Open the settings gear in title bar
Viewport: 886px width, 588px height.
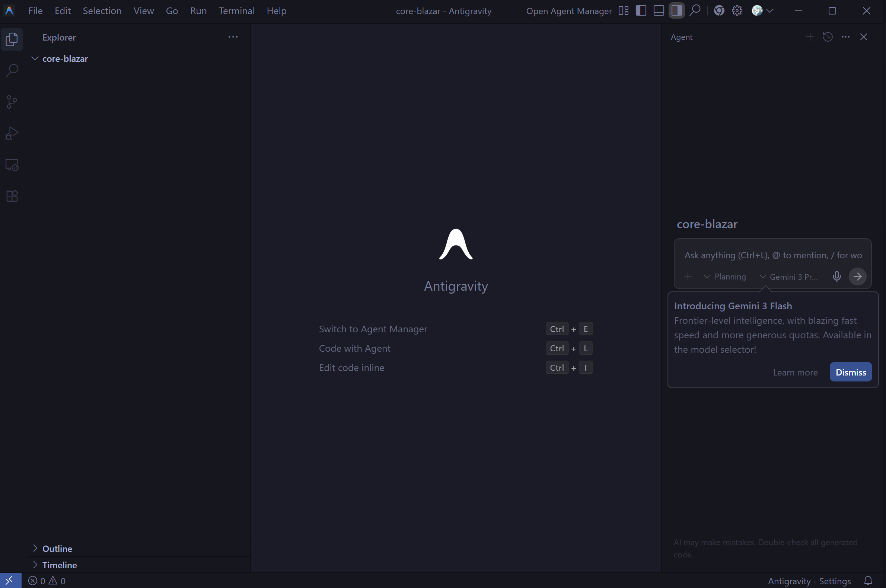[x=737, y=11]
